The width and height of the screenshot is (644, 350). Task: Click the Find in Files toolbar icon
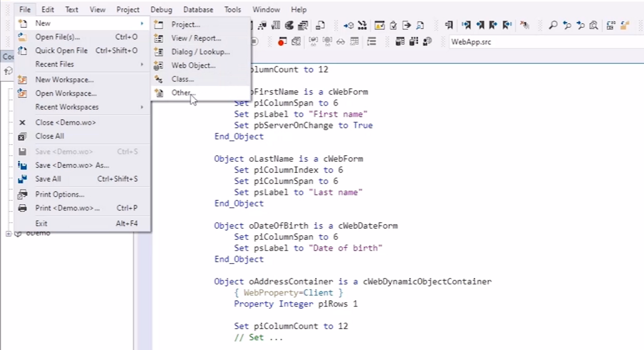594,25
